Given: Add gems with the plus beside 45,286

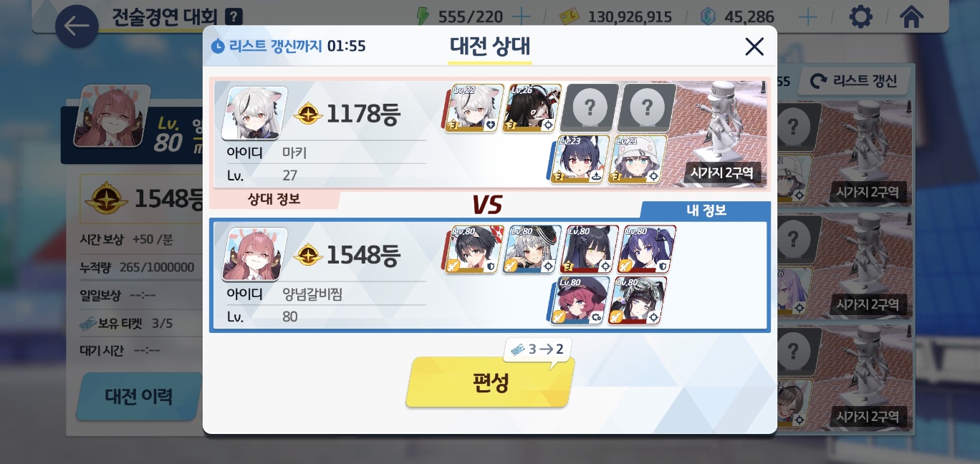Looking at the screenshot, I should [807, 16].
